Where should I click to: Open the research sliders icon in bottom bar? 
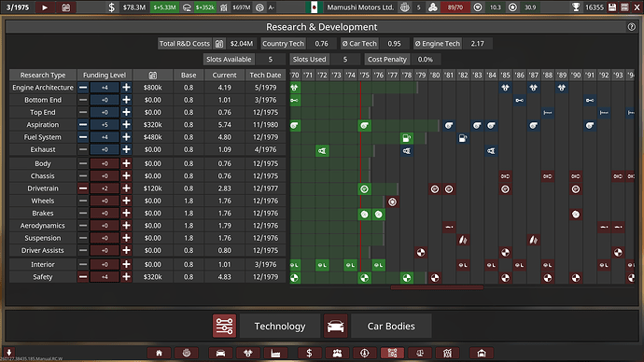point(392,353)
